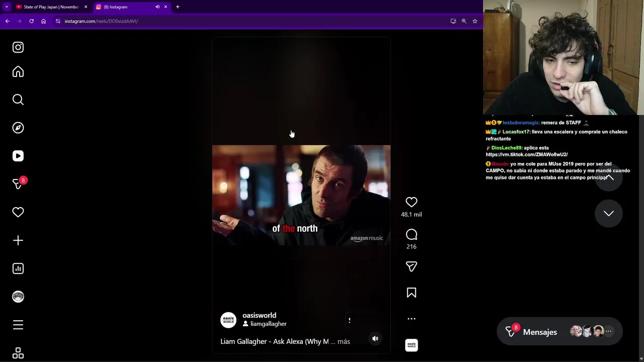Click the reel video to pause
Viewport: 644px width, 362px height.
(301, 195)
